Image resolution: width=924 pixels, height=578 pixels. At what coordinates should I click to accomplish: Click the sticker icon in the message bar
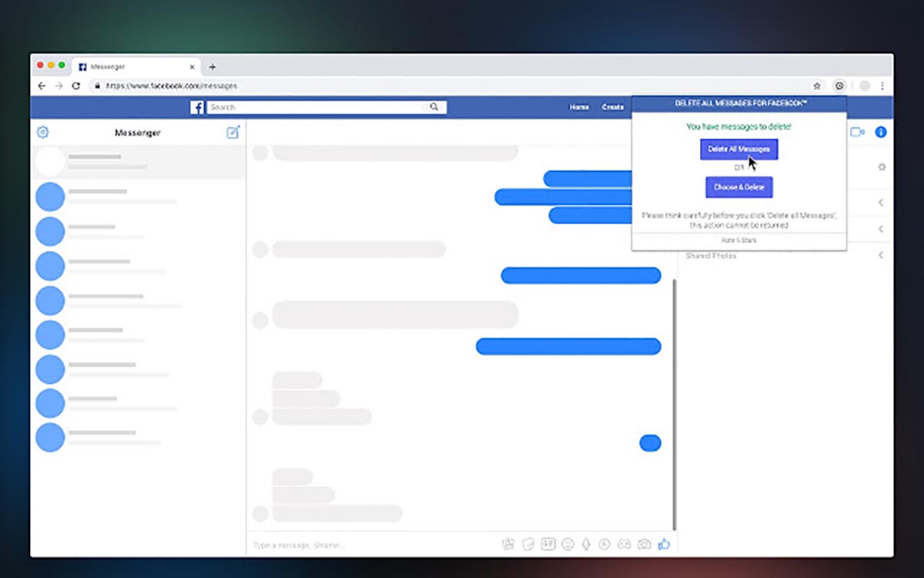point(527,544)
